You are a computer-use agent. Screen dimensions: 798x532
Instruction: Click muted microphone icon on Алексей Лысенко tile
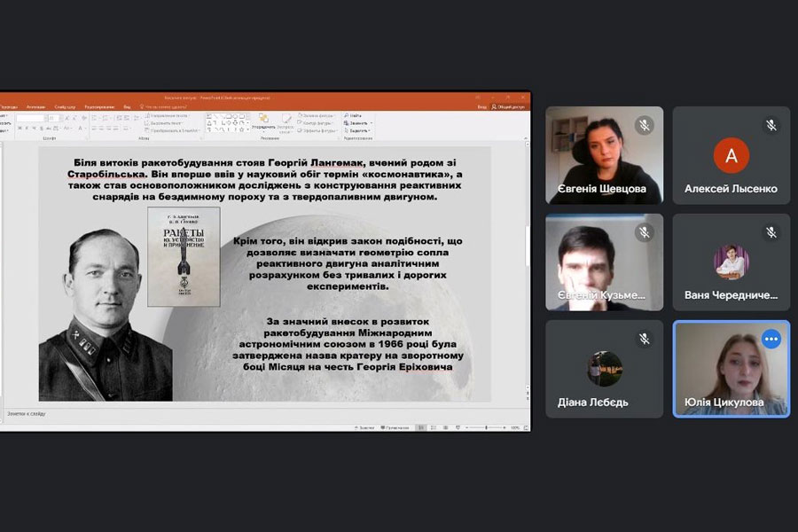[x=771, y=125]
